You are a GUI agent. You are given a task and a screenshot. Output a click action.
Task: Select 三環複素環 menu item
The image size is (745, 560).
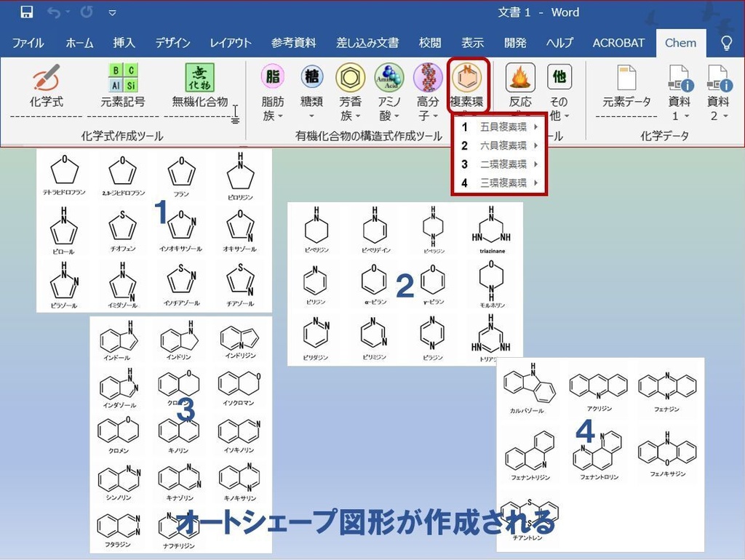coord(499,183)
